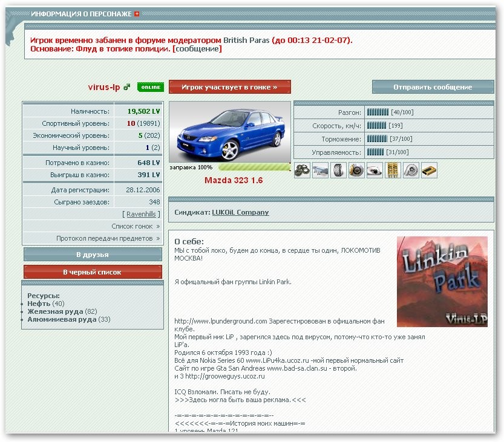
Task: Add virus-lp to the black list
Action: point(93,271)
